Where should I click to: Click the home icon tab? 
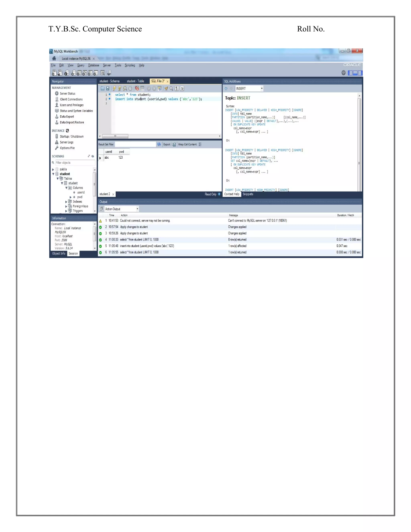point(54,58)
